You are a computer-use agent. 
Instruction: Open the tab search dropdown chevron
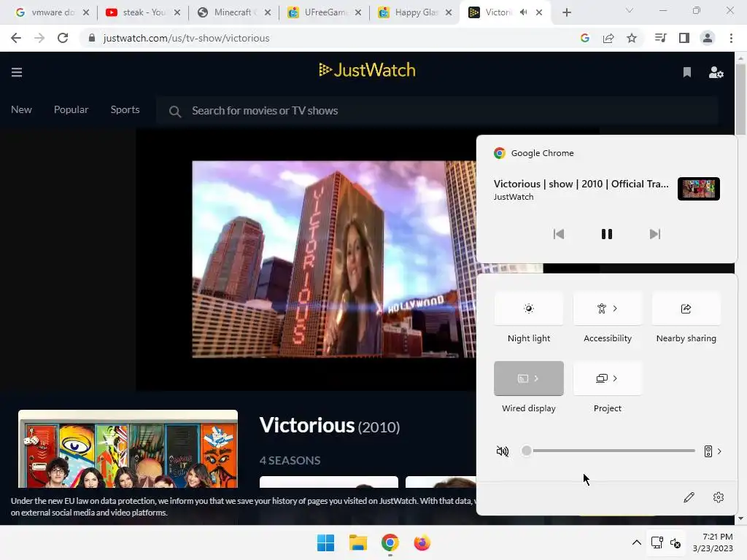coord(630,10)
